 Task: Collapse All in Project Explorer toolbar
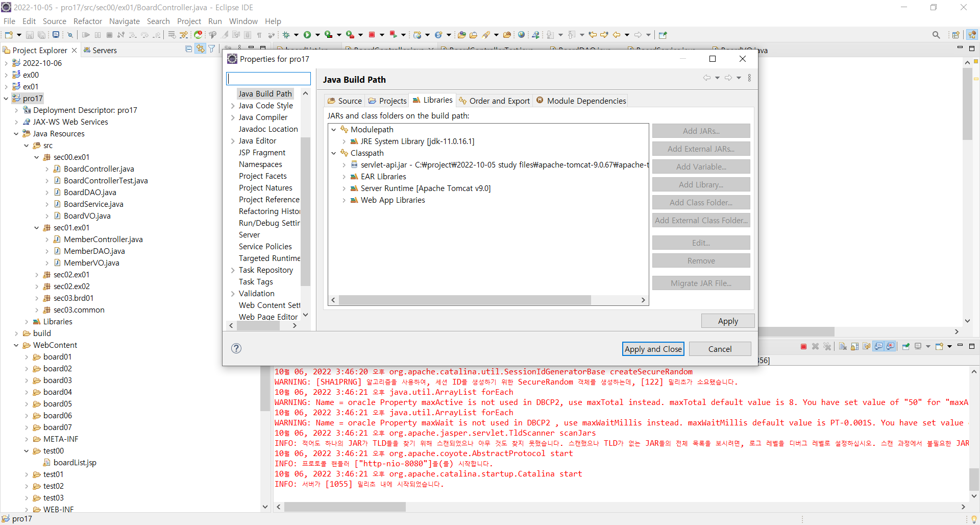(x=189, y=49)
